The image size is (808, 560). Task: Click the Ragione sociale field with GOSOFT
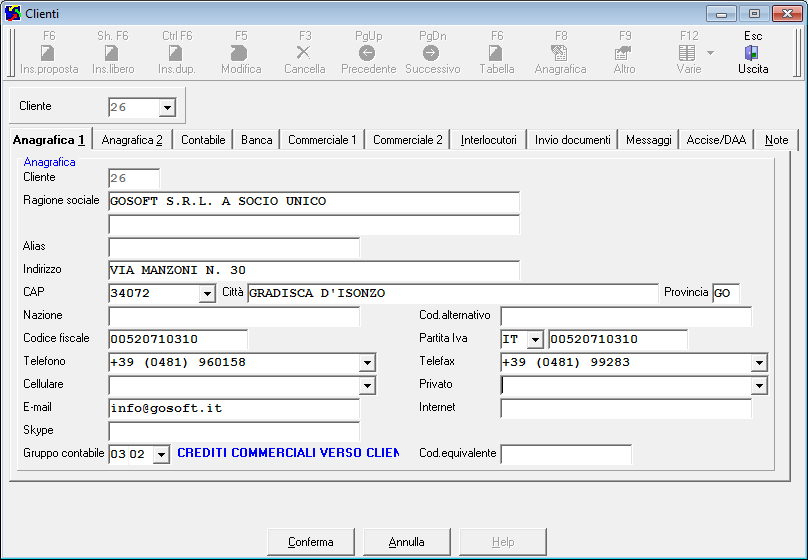click(x=314, y=201)
